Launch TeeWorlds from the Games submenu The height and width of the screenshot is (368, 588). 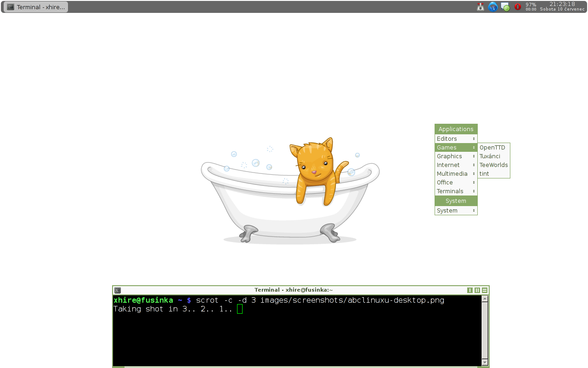[x=494, y=165]
